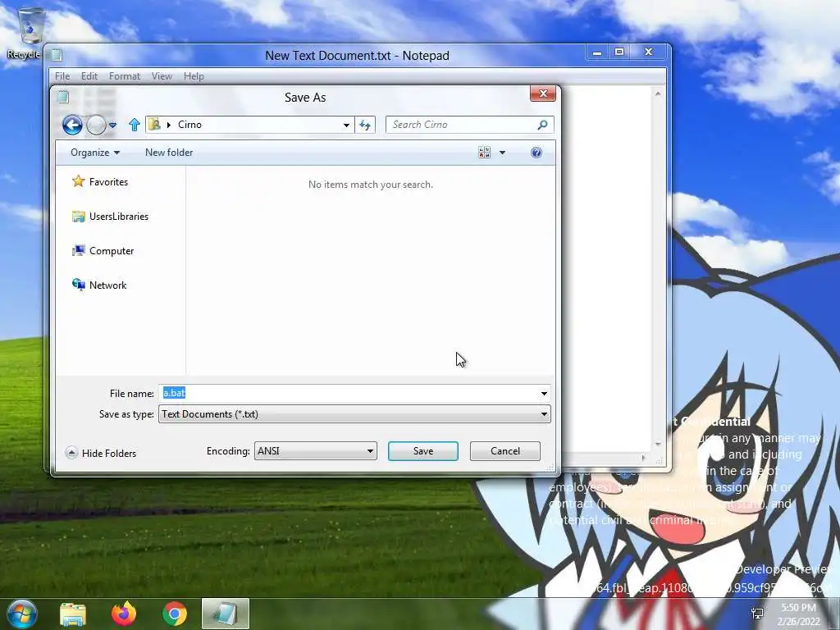
Task: Click the taskbar clock showing 5:50 PM
Action: coord(799,614)
